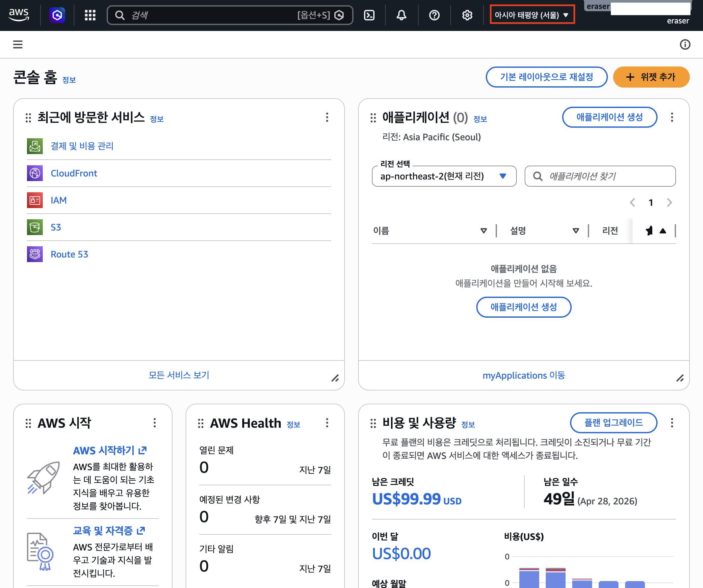Open the CloudFront service link
The height and width of the screenshot is (588, 703).
pyautogui.click(x=74, y=173)
